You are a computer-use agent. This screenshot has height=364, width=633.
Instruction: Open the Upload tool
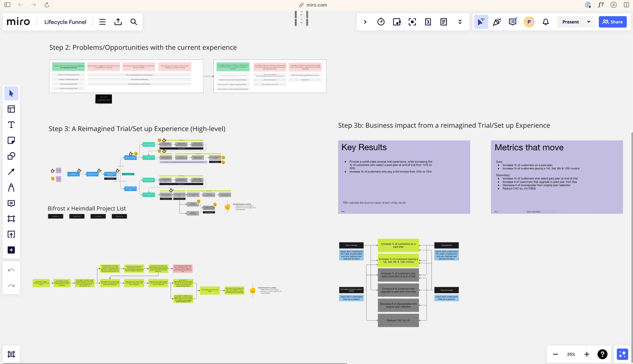tap(11, 235)
